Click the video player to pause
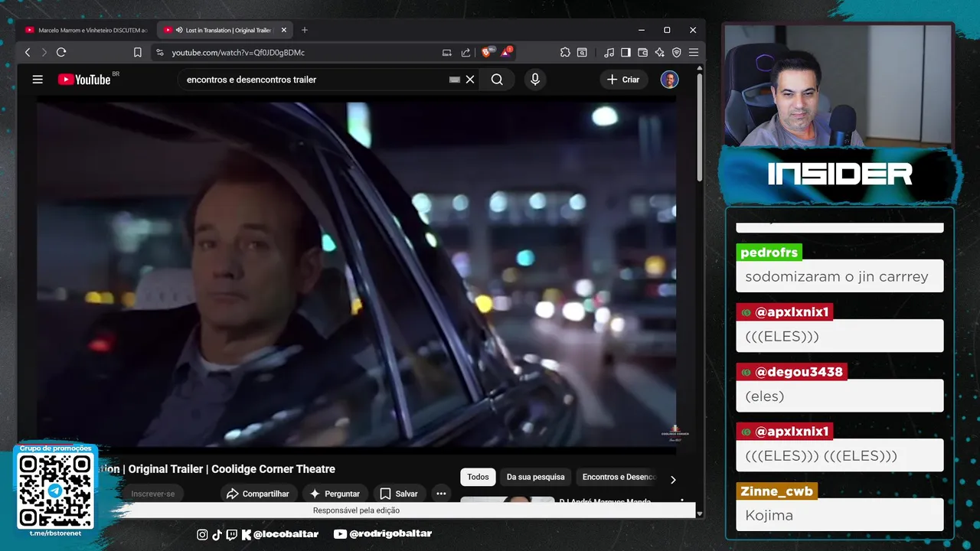The image size is (980, 551). click(x=357, y=274)
